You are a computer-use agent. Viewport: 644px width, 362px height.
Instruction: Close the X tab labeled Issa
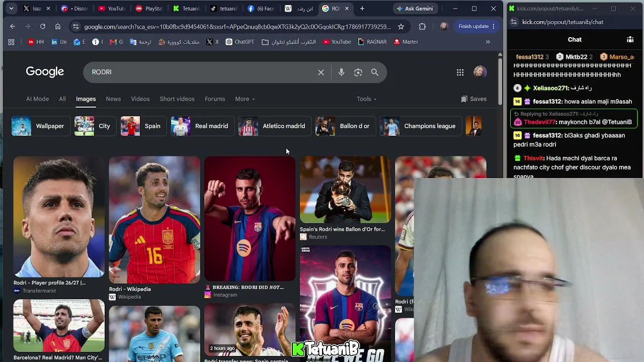coord(48,9)
